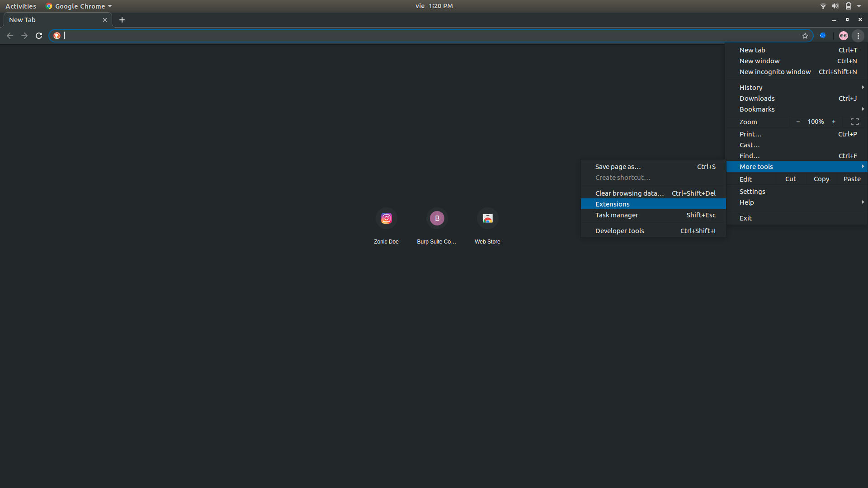Click Paste in the Edit row
The width and height of the screenshot is (868, 488).
(x=852, y=179)
